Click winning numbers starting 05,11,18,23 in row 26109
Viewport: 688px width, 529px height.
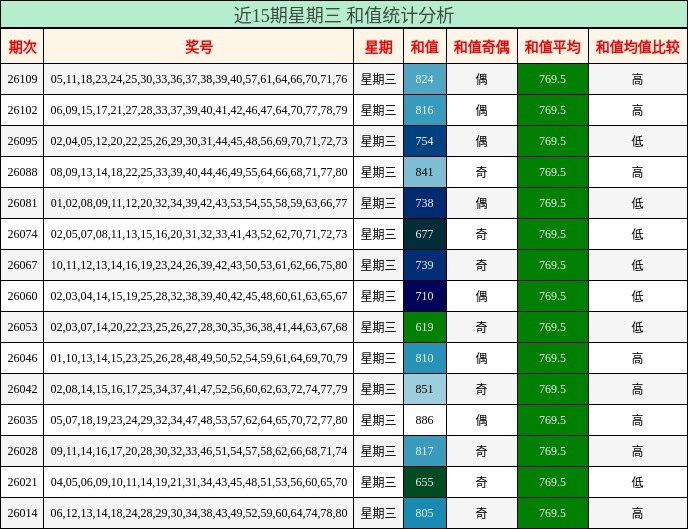[x=199, y=79]
